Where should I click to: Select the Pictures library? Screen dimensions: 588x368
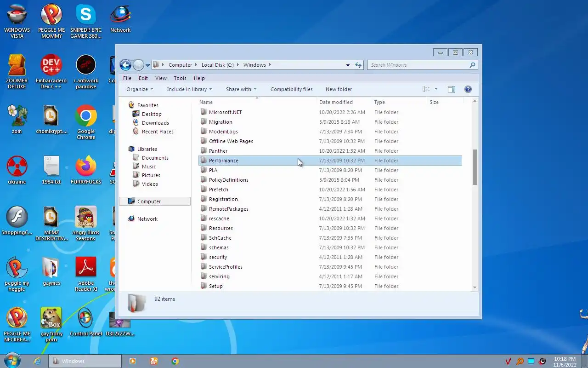pyautogui.click(x=151, y=175)
